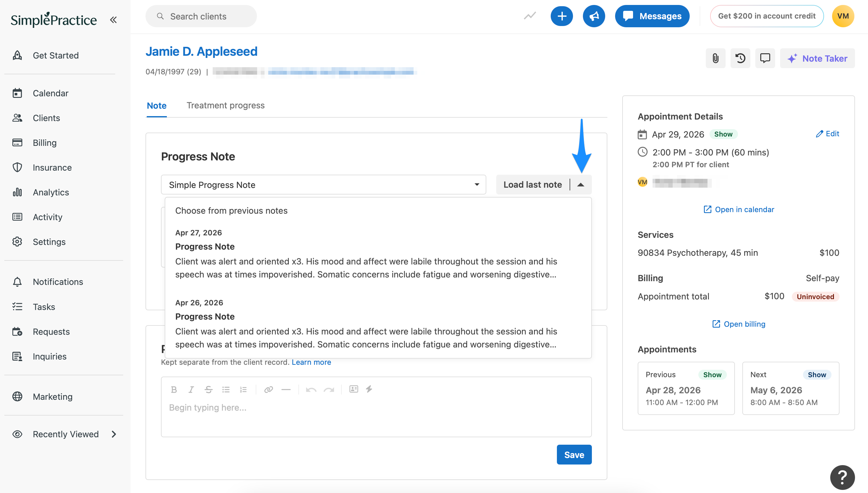Click the paperclip attachment icon
This screenshot has width=868, height=493.
coord(715,58)
